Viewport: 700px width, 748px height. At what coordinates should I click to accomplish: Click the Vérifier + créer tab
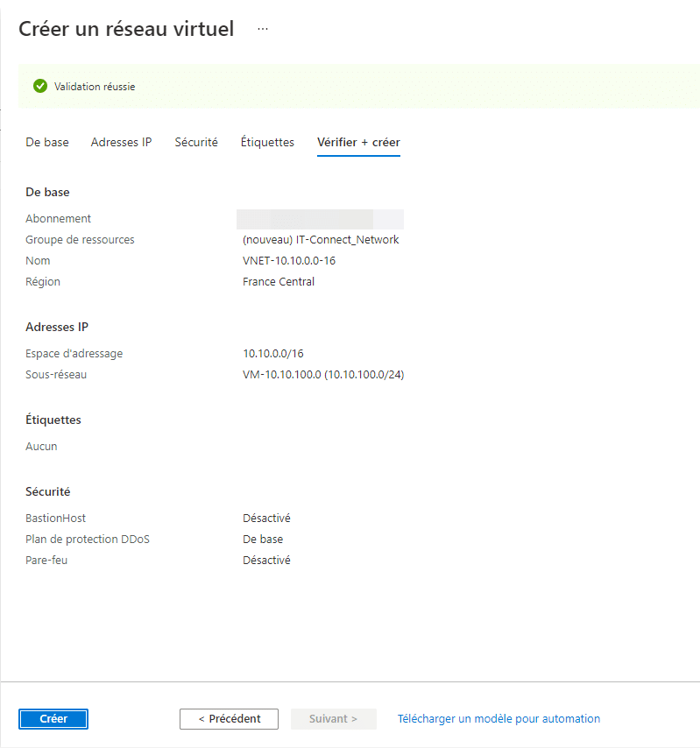(358, 142)
